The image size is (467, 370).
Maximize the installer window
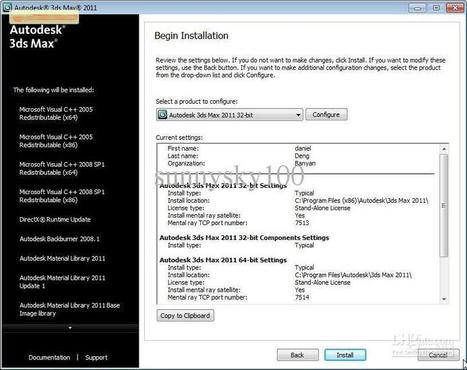click(436, 8)
